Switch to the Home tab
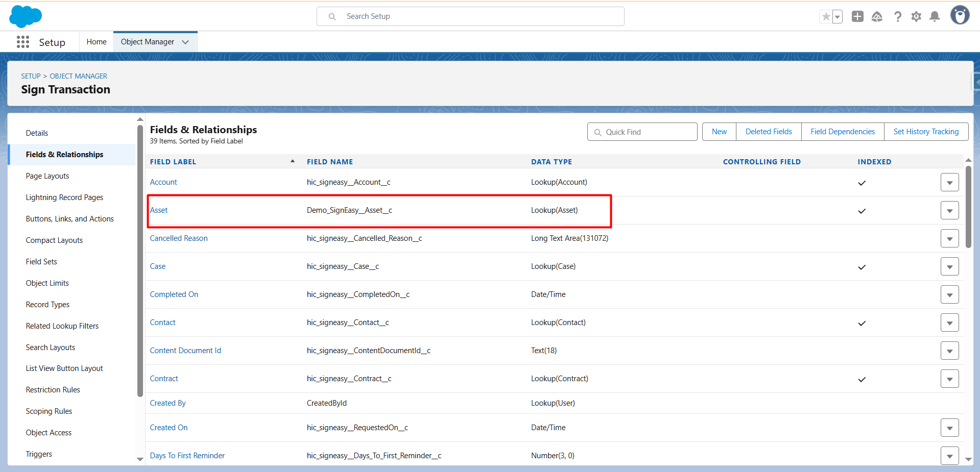Viewport: 980px width, 472px height. (x=97, y=42)
